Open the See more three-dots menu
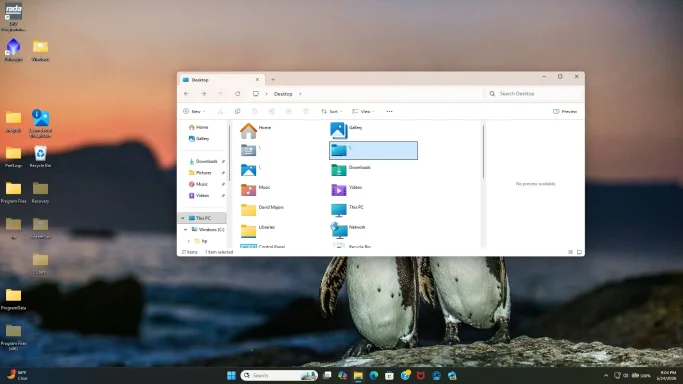Image resolution: width=683 pixels, height=384 pixels. point(389,111)
